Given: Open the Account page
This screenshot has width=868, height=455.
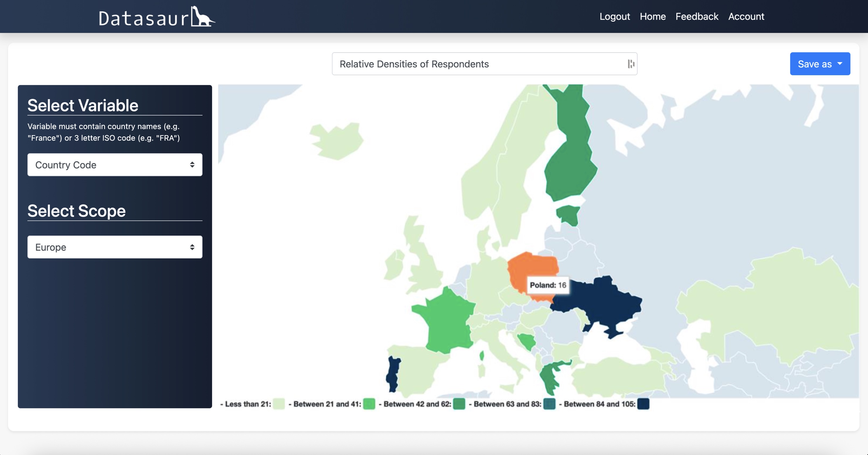Looking at the screenshot, I should point(746,16).
